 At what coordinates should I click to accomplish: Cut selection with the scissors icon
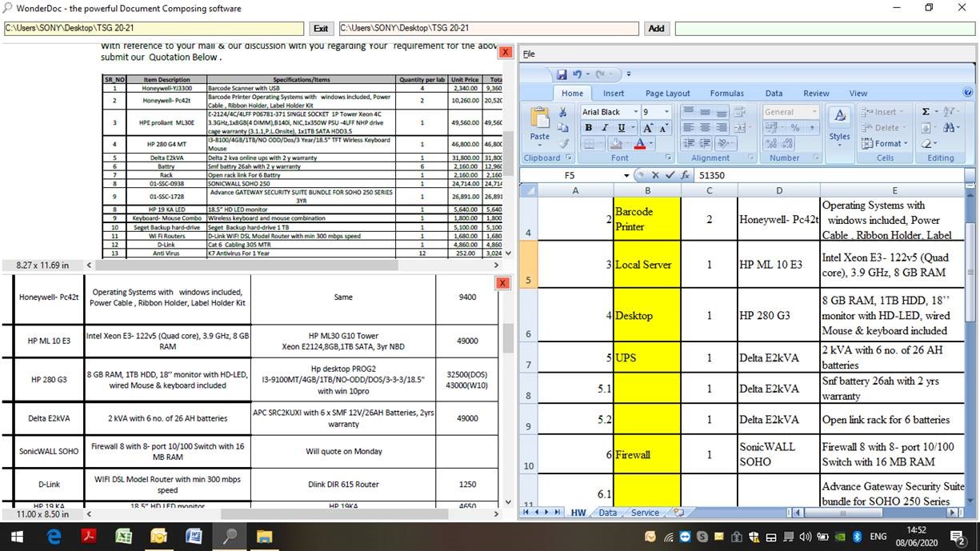point(562,112)
